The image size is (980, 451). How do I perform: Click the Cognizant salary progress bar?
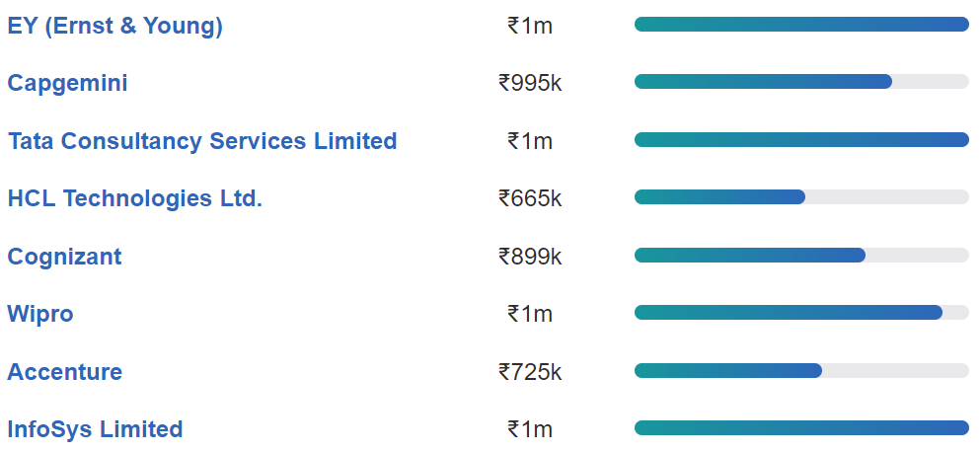[802, 255]
